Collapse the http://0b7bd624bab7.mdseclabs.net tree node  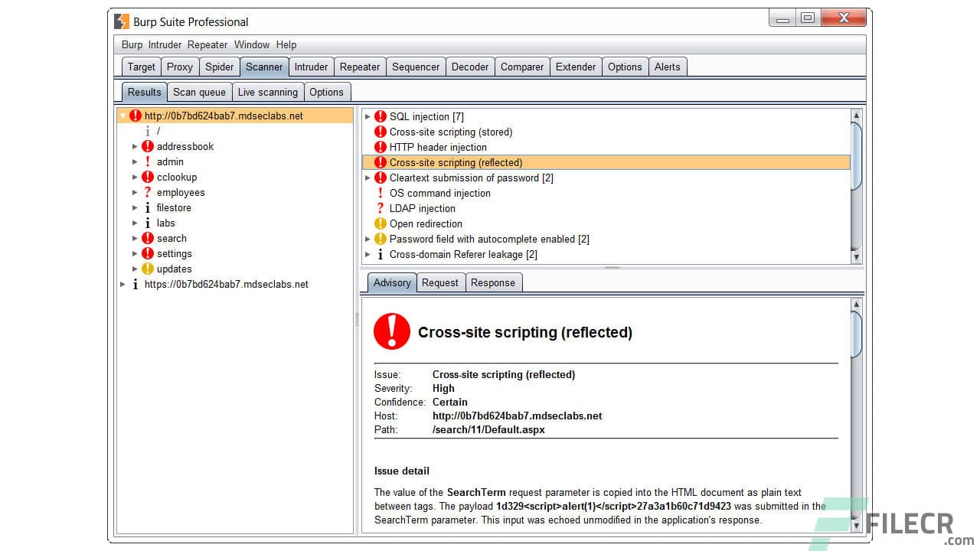pyautogui.click(x=122, y=116)
